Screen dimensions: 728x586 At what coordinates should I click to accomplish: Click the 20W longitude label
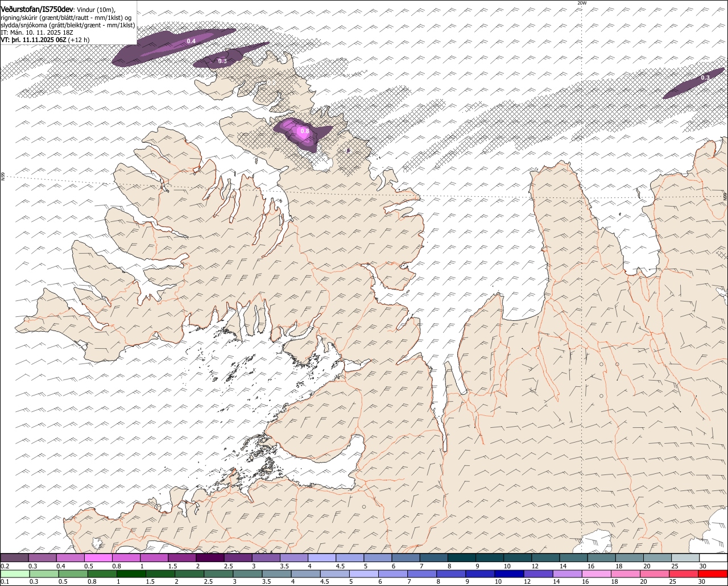[581, 3]
